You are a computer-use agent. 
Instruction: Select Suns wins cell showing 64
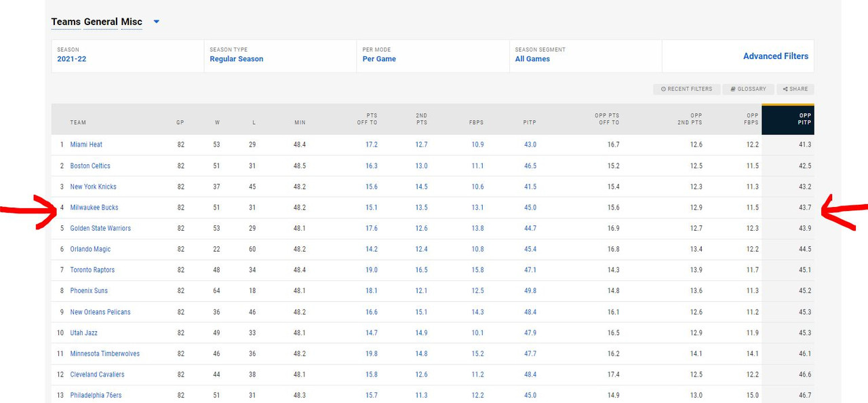pyautogui.click(x=218, y=291)
